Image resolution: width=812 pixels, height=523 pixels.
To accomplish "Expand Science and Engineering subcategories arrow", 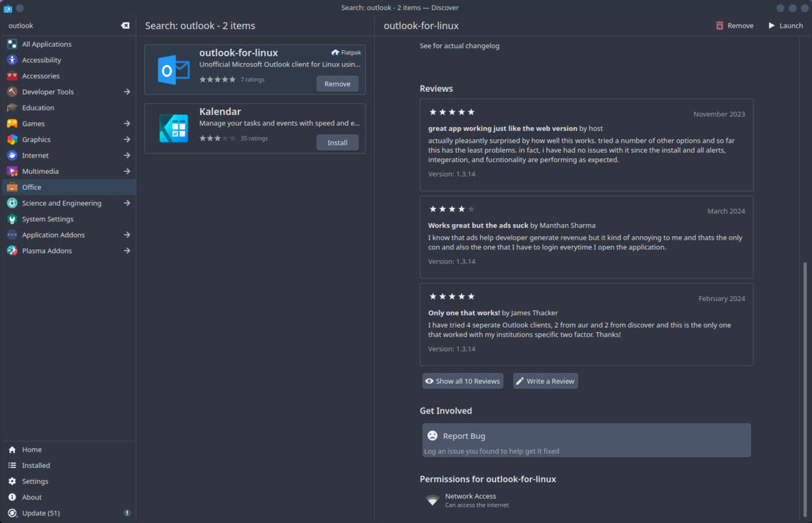I will click(127, 204).
